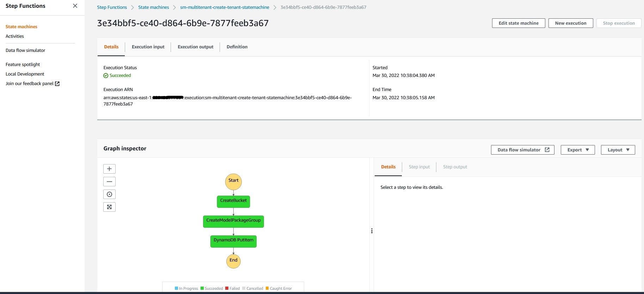Center the graph view
This screenshot has height=294, width=644.
point(109,194)
